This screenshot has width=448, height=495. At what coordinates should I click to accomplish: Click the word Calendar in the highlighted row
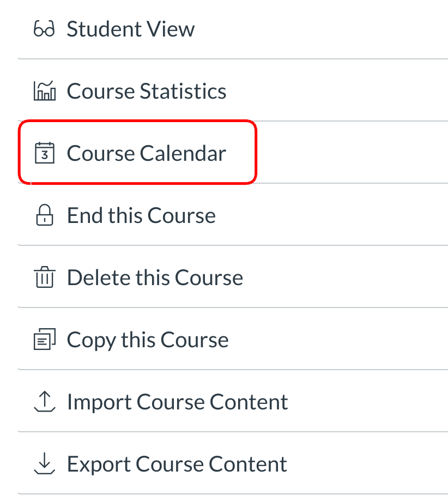pyautogui.click(x=183, y=153)
